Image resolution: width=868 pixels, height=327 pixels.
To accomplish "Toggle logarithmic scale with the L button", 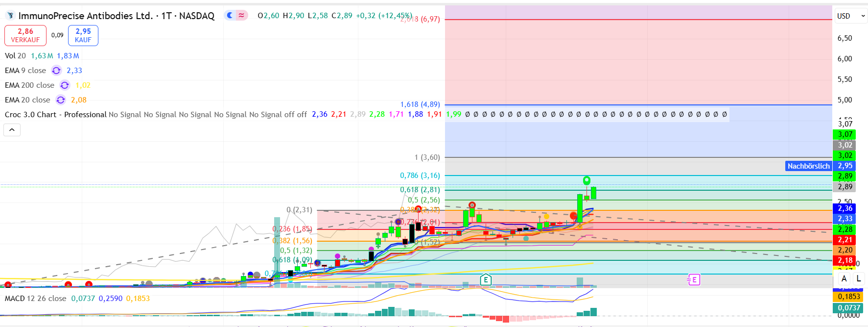I will [x=858, y=278].
